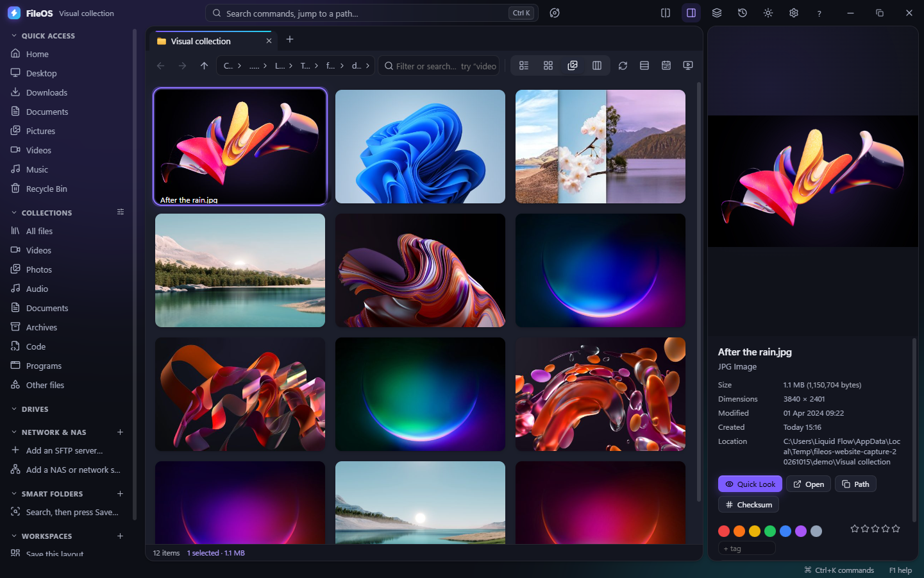Copy the file path with Path button

pyautogui.click(x=855, y=484)
